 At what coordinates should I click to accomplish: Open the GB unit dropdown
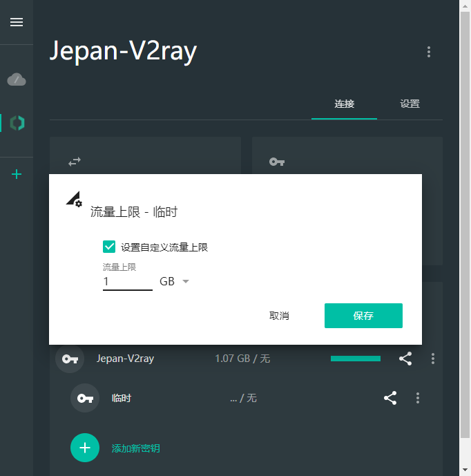point(175,281)
